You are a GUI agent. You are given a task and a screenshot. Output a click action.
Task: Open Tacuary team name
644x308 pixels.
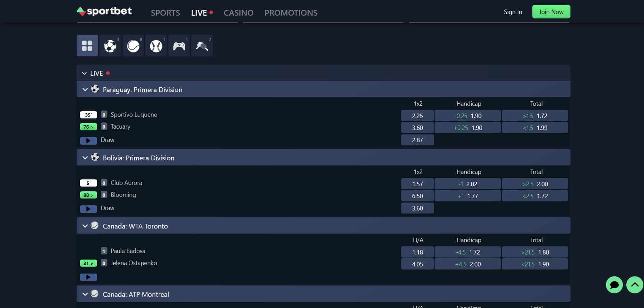pos(121,127)
